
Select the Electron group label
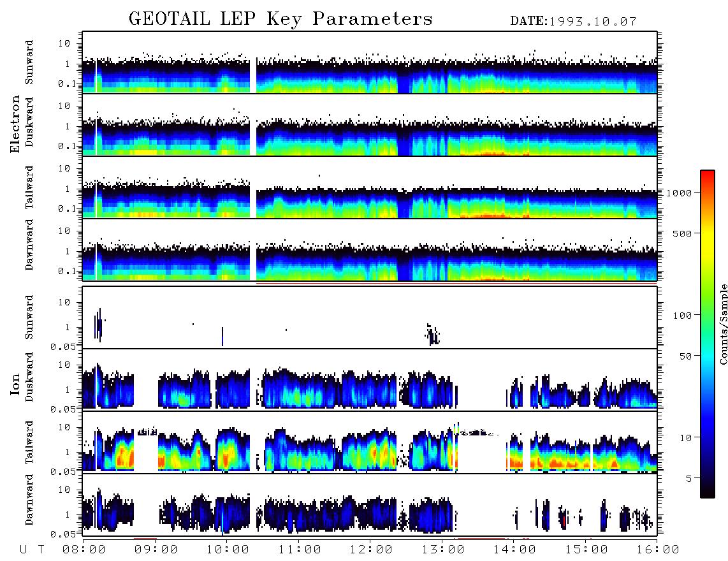(x=15, y=124)
